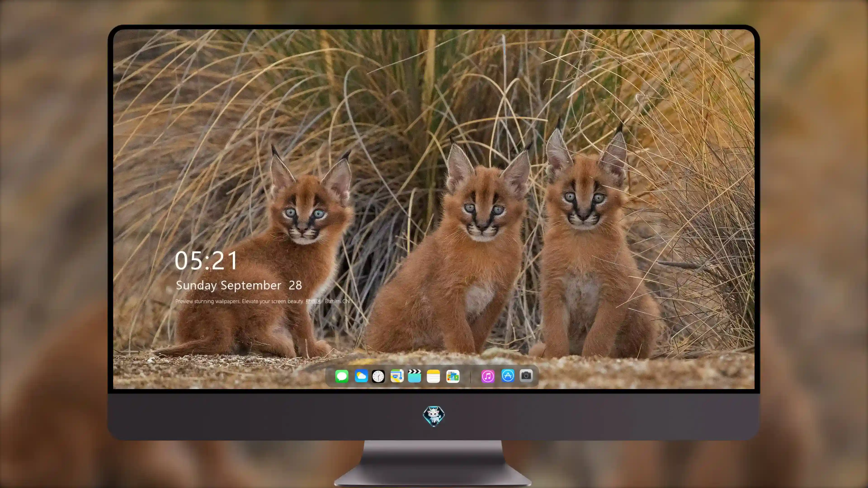Click the dragon logo badge on monitor chin
Viewport: 868px width, 488px height.
[x=434, y=416]
